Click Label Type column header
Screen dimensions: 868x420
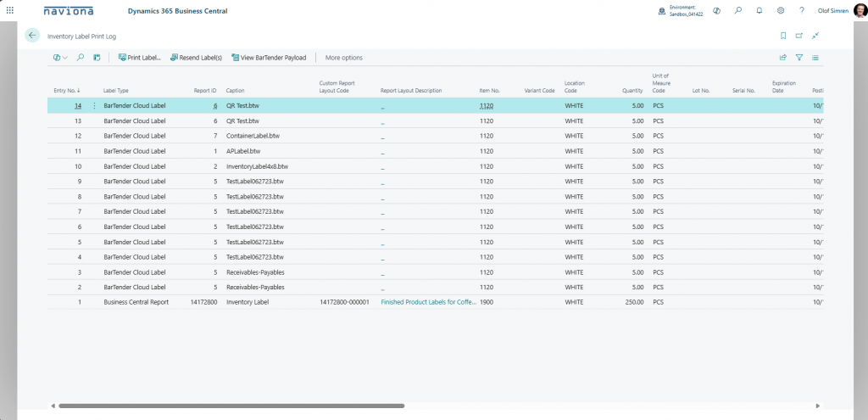115,90
